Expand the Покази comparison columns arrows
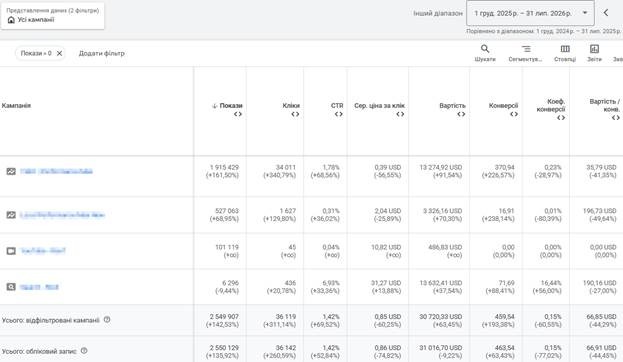Screen dimensions: 623x362 pyautogui.click(x=238, y=114)
